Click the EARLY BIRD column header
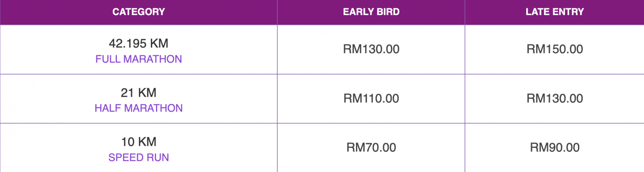Screen dimensions: 644x172 (371, 12)
